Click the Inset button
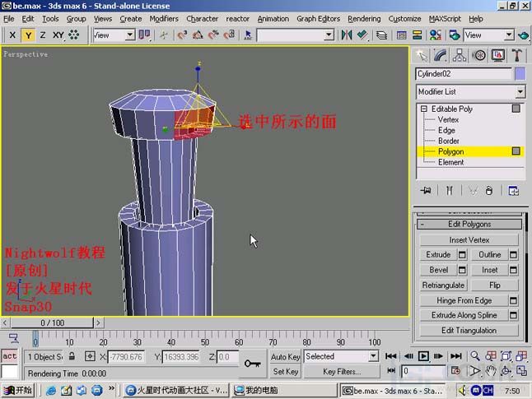The image size is (532, 399). point(490,270)
